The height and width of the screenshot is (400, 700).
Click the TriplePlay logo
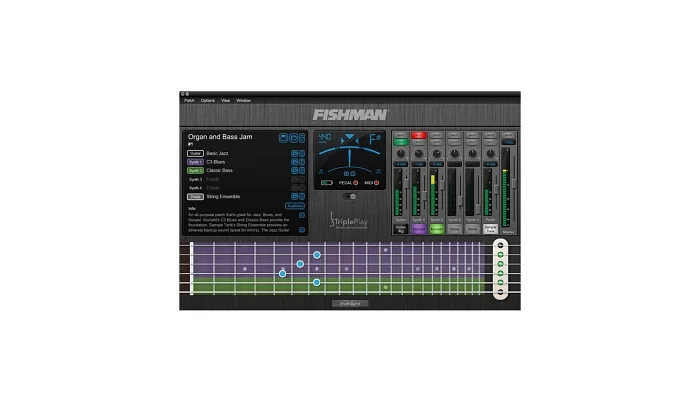[x=349, y=221]
